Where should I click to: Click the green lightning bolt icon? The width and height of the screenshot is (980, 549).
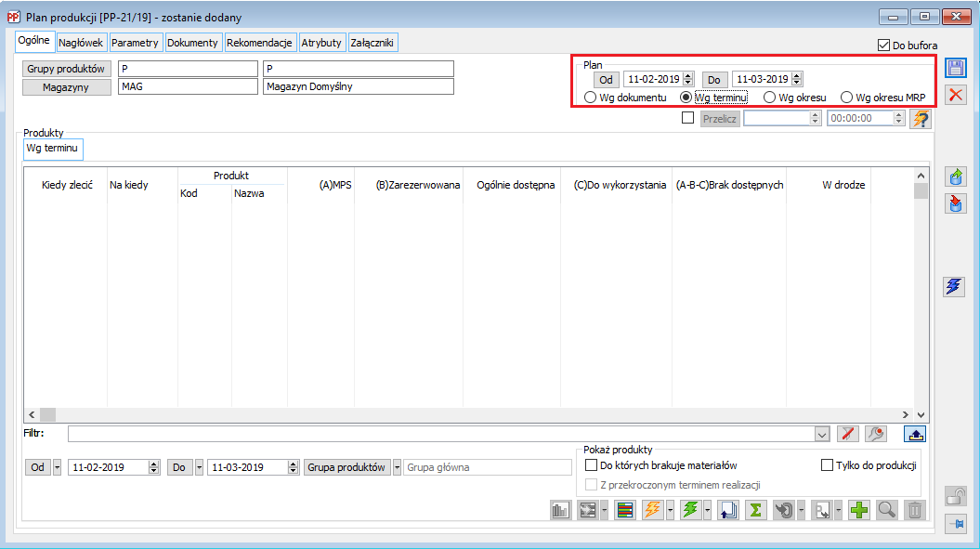690,510
